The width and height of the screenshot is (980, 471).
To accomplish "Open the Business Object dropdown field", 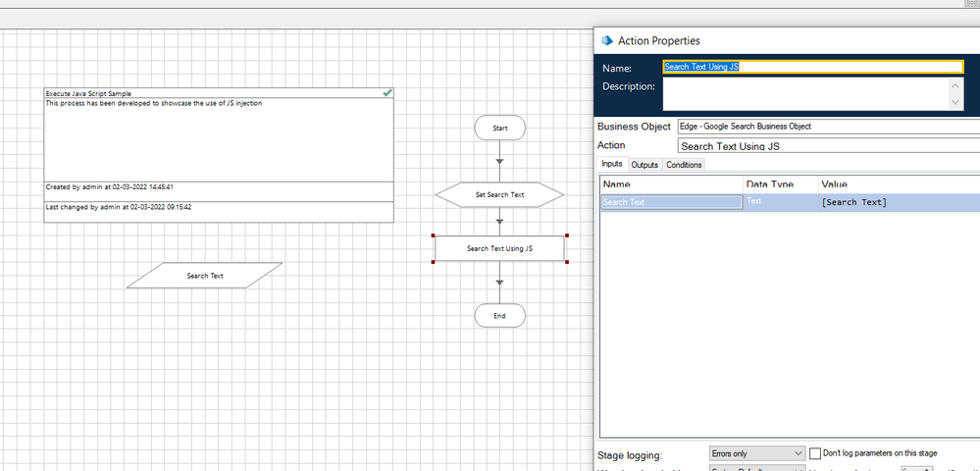I will [x=827, y=127].
